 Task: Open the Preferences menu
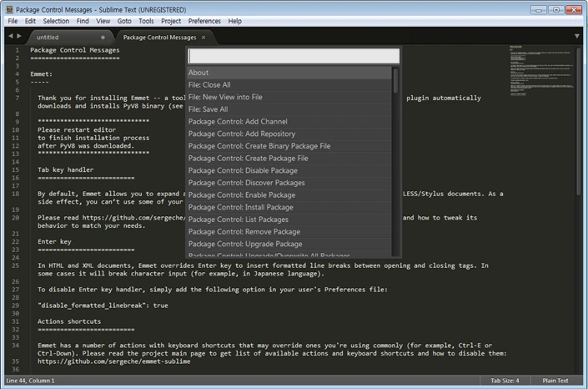(204, 21)
